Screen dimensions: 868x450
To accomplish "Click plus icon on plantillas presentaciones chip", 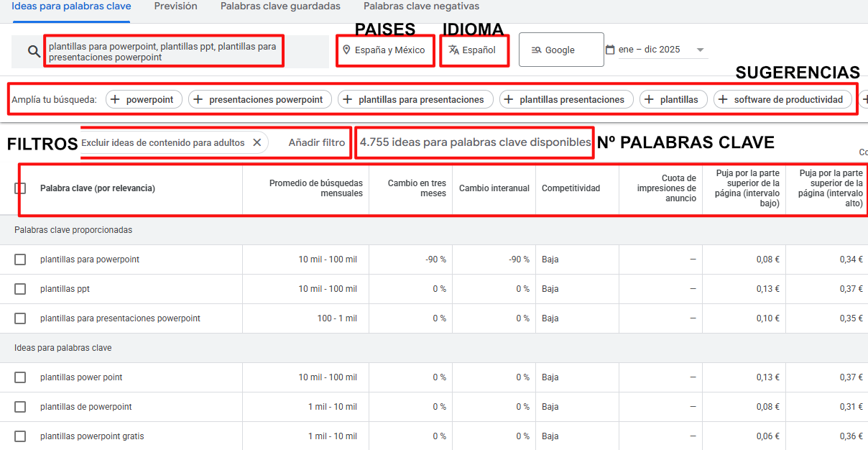I will [x=509, y=99].
